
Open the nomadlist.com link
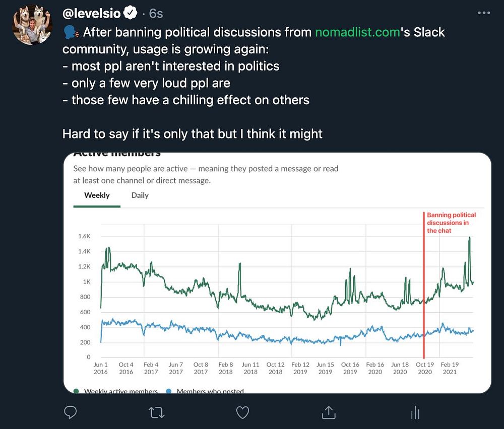(358, 33)
